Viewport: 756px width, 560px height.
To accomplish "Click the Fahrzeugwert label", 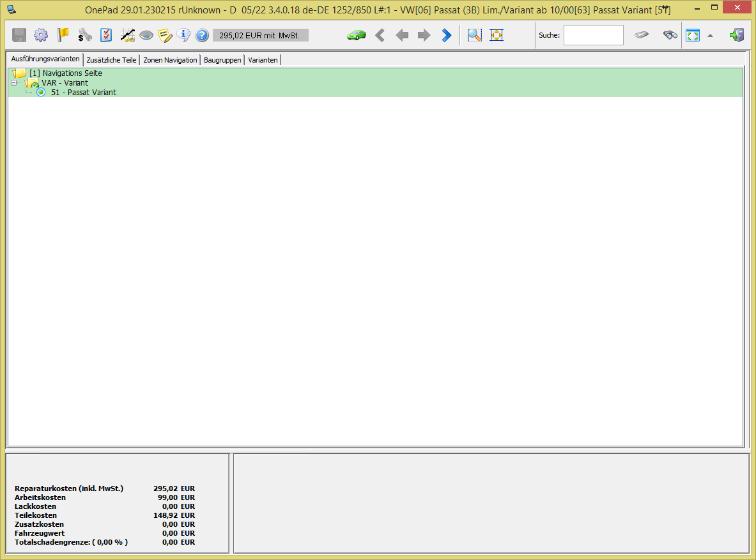I will [40, 533].
